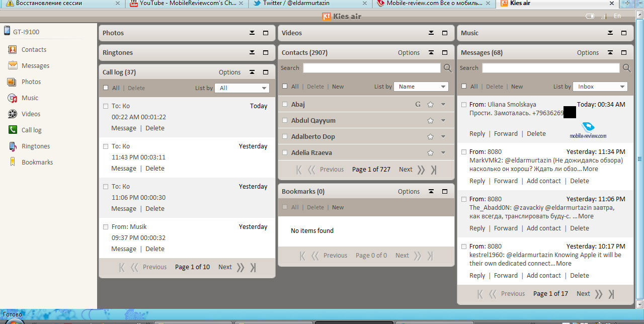Open Messages Options menu

tap(588, 53)
